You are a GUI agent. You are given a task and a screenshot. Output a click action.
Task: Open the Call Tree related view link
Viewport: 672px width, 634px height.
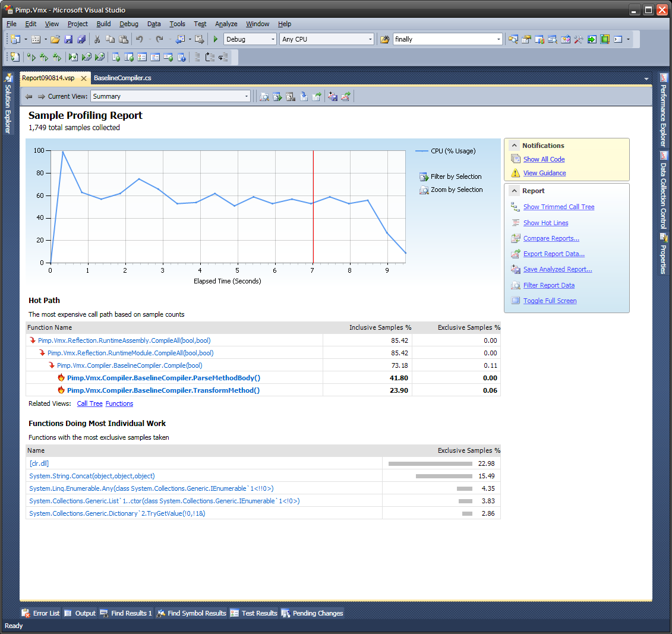[x=90, y=404]
